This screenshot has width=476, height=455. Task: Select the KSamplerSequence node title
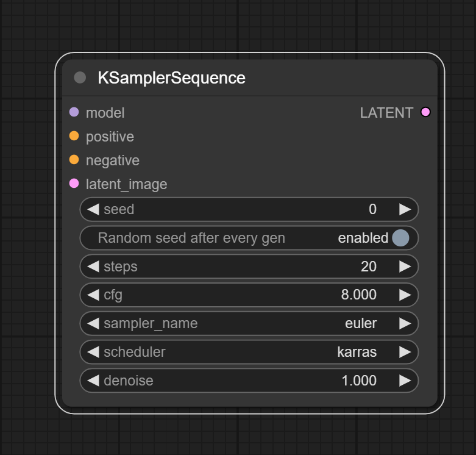point(171,78)
